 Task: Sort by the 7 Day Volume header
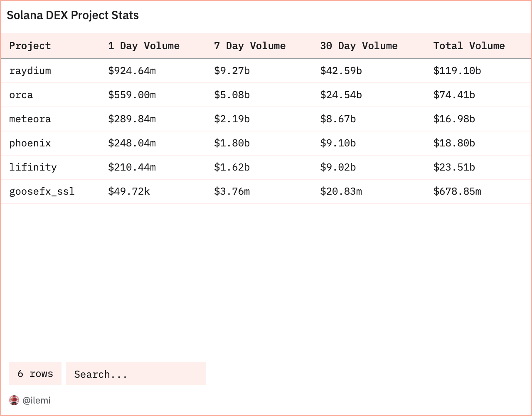tap(249, 46)
